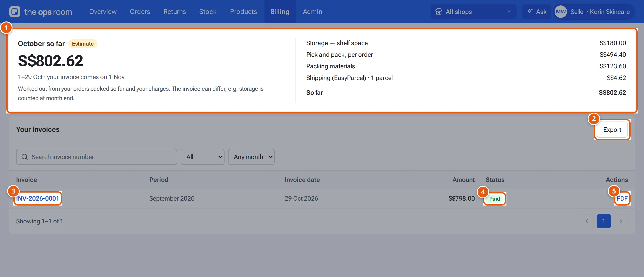Click the So far total row label
The height and width of the screenshot is (277, 644).
tap(314, 92)
